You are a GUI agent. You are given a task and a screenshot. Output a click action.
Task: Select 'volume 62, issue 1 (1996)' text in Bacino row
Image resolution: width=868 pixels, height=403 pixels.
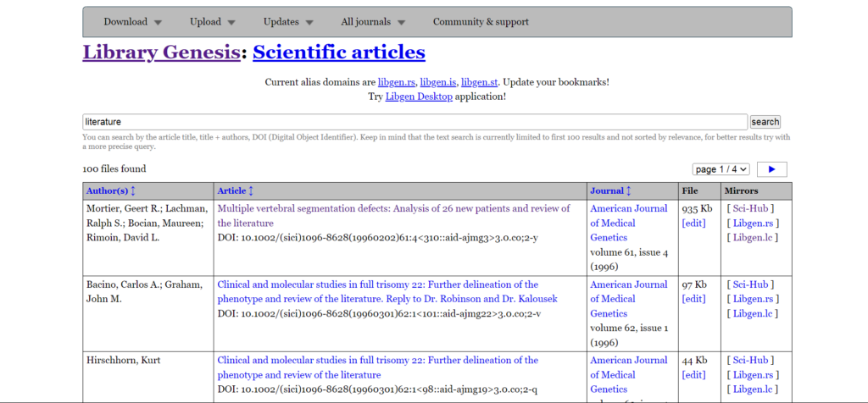[x=629, y=335]
